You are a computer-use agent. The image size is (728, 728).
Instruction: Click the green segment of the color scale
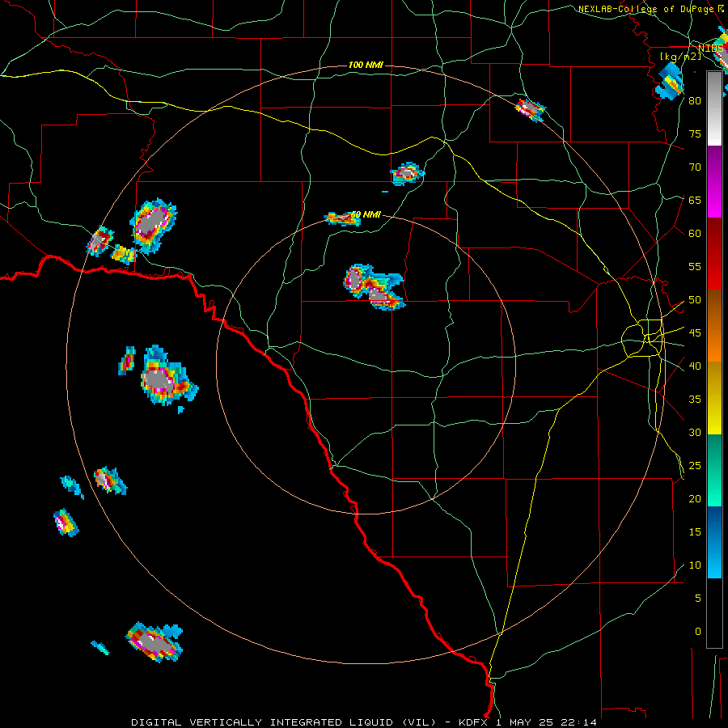[x=714, y=470]
